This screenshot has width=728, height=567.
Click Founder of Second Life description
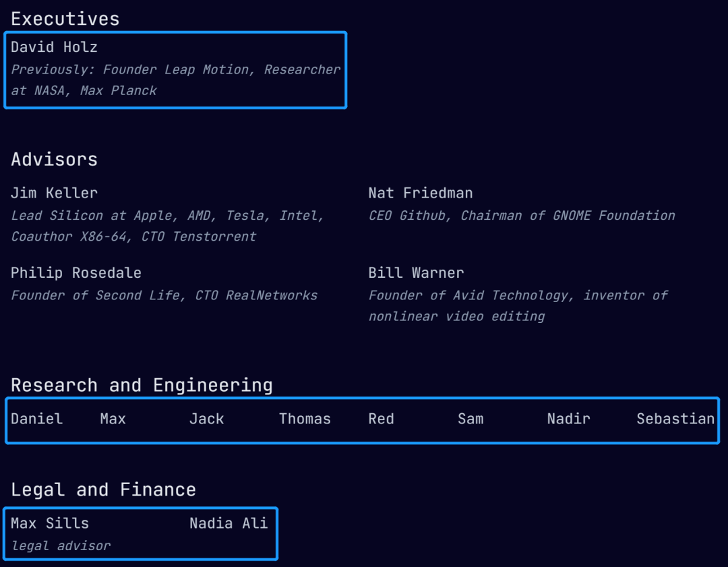[164, 295]
